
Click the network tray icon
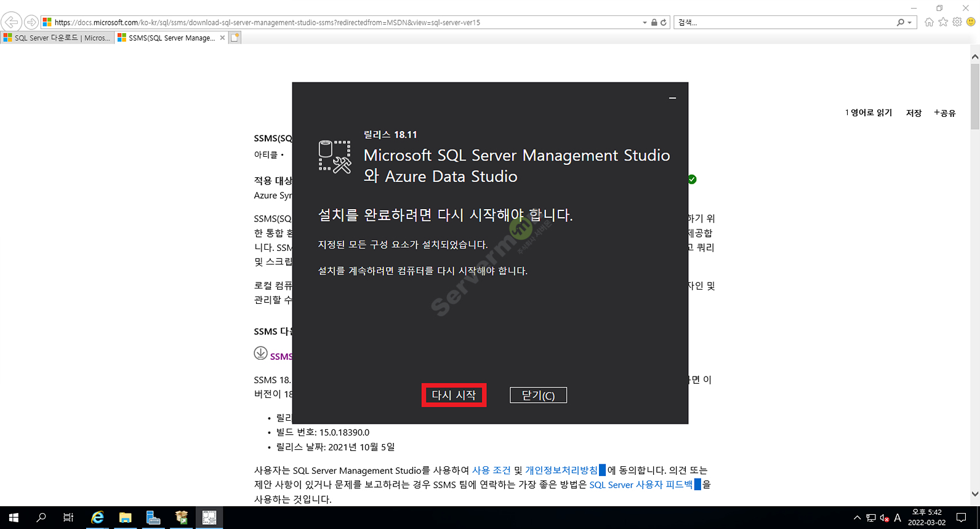click(x=871, y=518)
